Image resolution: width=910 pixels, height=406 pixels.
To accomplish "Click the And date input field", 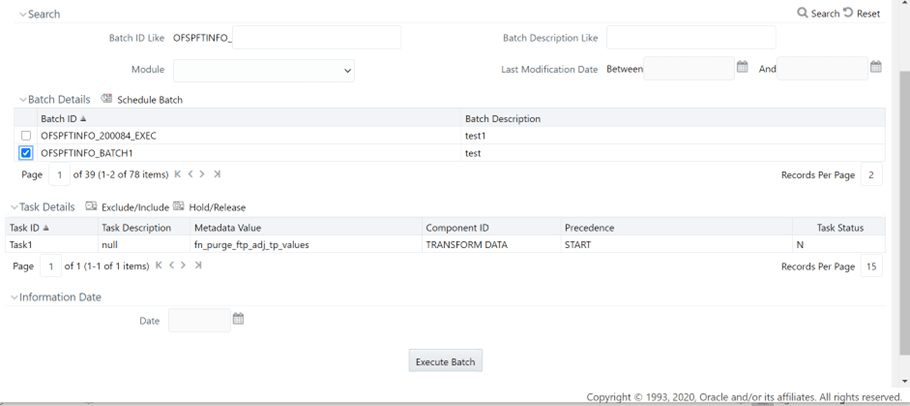I will click(x=822, y=68).
